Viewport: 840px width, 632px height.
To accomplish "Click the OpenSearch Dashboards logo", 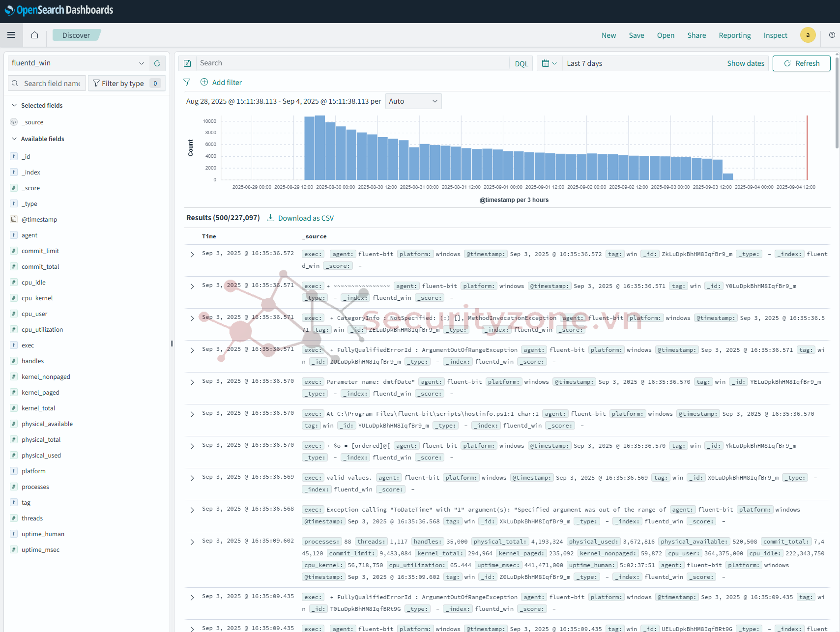I will click(58, 10).
